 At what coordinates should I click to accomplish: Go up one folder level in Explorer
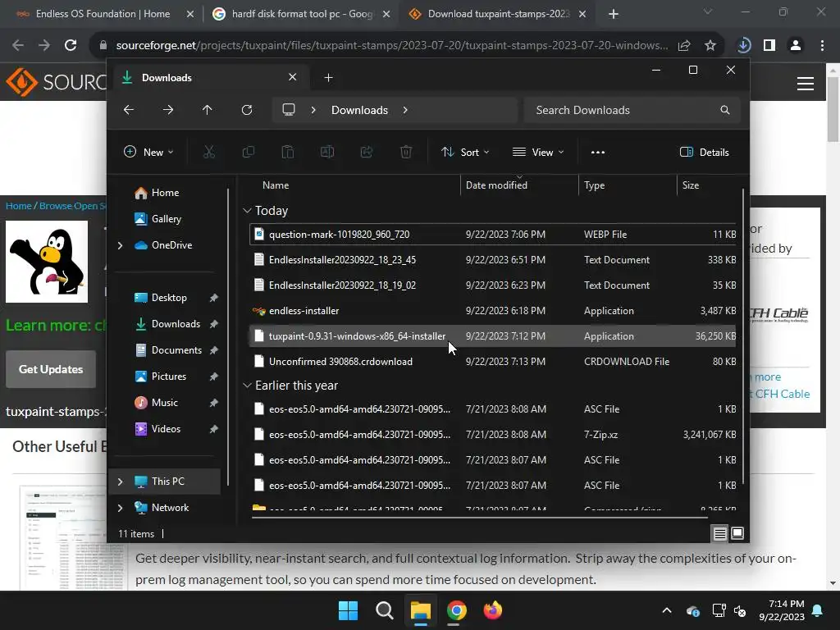[208, 110]
